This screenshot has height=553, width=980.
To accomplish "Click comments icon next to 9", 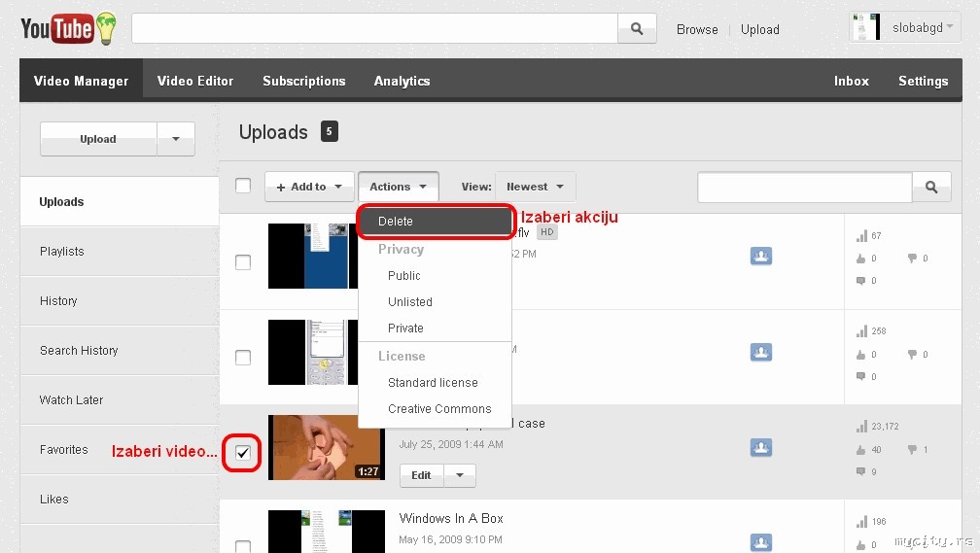I will click(860, 471).
